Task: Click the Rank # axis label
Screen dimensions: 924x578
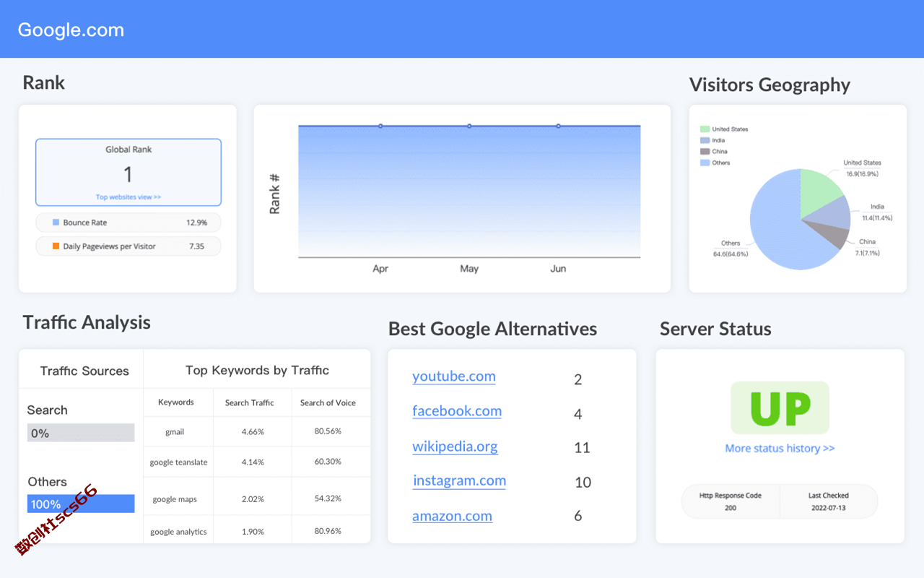Action: click(275, 194)
